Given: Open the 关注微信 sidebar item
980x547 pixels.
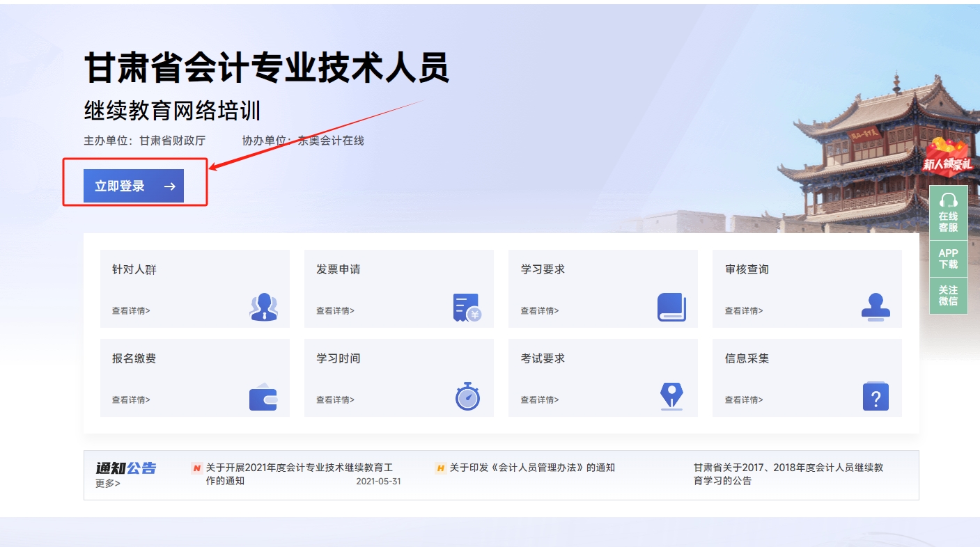Looking at the screenshot, I should [948, 295].
